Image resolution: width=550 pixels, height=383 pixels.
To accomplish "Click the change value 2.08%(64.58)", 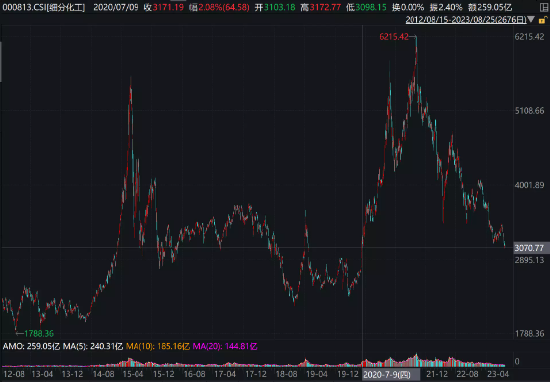I will (x=224, y=7).
